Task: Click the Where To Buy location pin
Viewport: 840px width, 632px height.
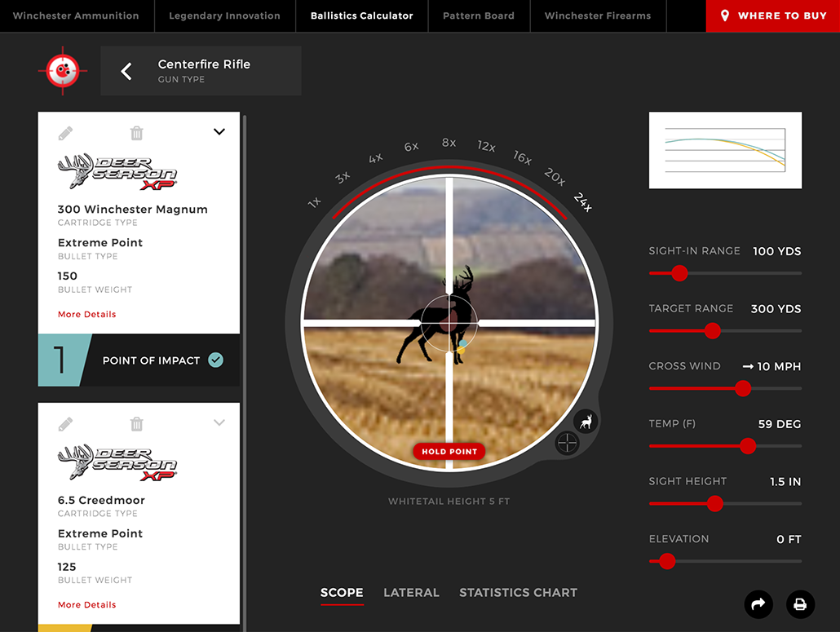Action: (725, 15)
